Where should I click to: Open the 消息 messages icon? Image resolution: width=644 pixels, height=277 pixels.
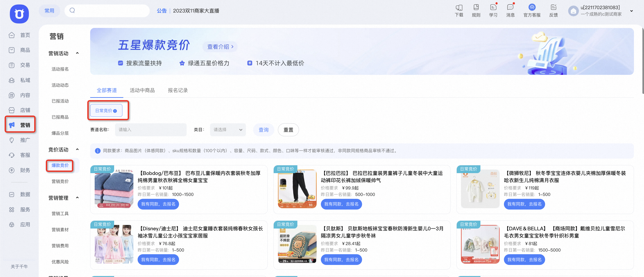click(x=510, y=7)
